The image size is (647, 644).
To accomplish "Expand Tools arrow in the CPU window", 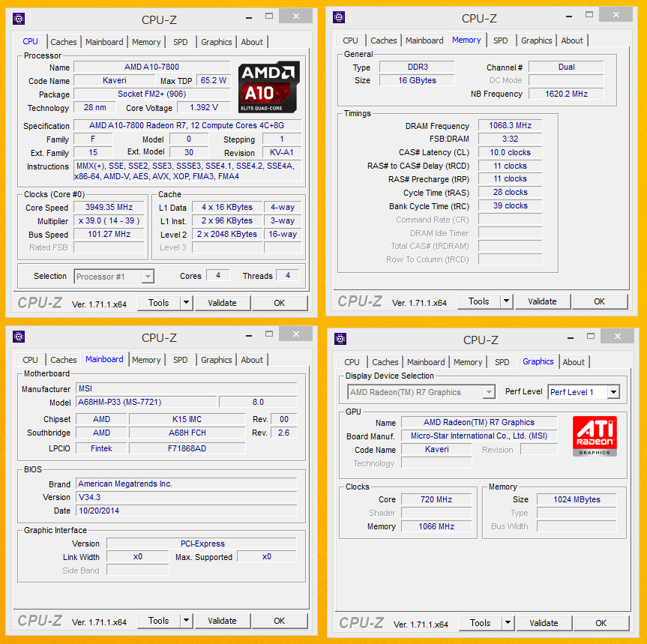I will [x=187, y=303].
